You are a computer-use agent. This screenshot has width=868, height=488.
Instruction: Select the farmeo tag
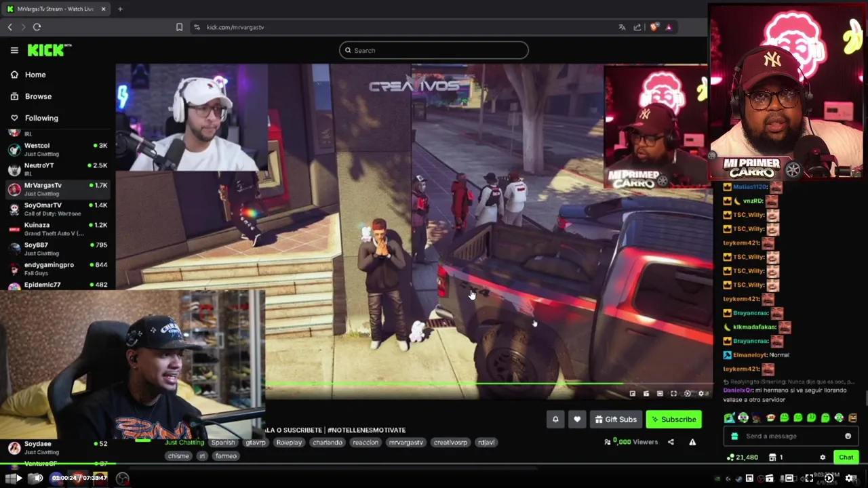(x=226, y=456)
